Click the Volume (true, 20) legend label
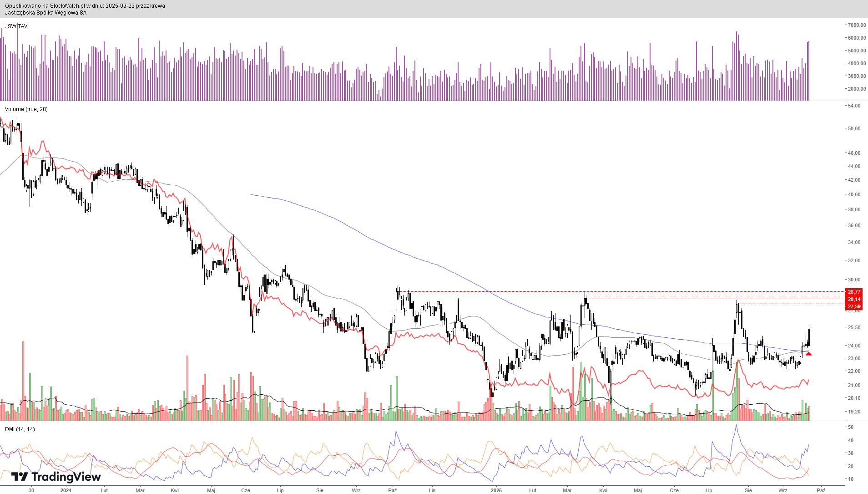 tap(26, 109)
